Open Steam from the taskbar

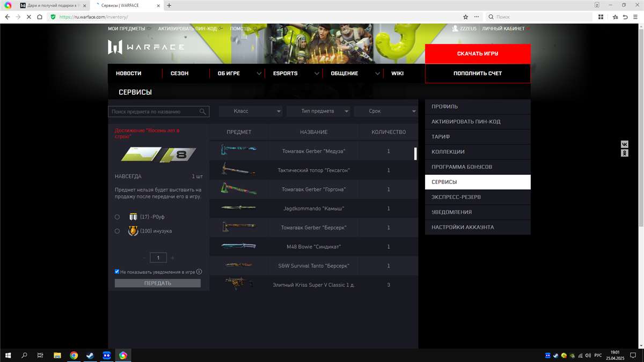(x=90, y=355)
